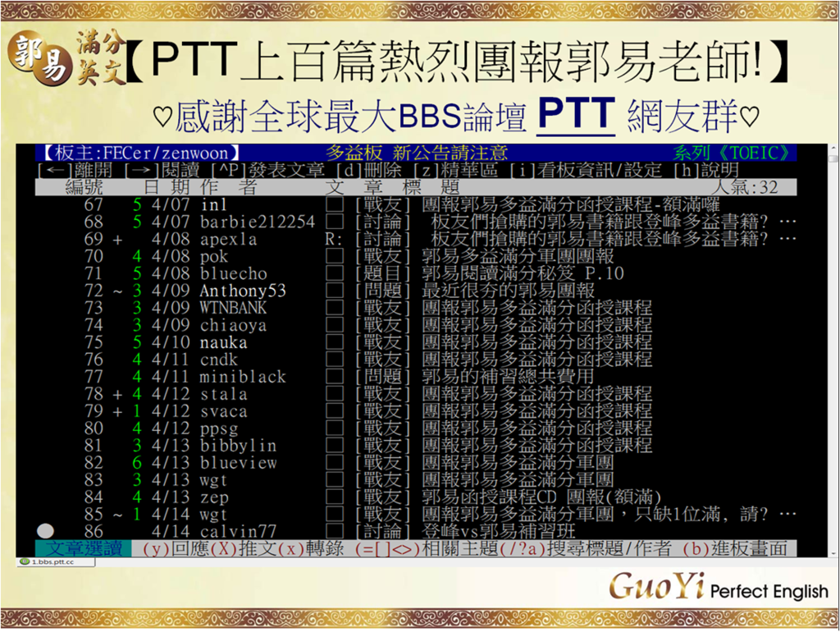Viewport: 840px width, 632px height.
Task: Click author calvin77
Action: 238,531
